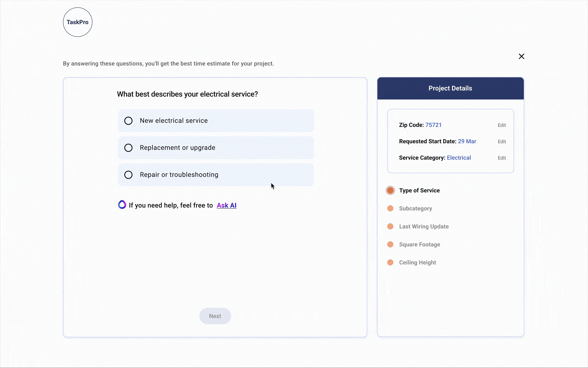Select the New electrical service radio button
The width and height of the screenshot is (588, 368).
coord(128,121)
